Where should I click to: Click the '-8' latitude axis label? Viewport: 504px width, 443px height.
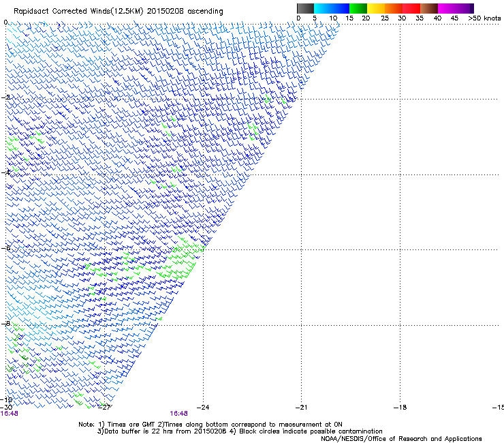point(5,323)
